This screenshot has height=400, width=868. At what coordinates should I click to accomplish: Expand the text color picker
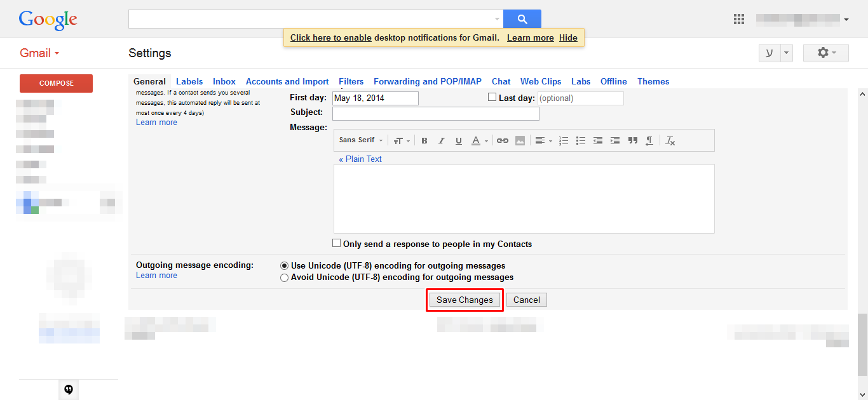point(479,141)
